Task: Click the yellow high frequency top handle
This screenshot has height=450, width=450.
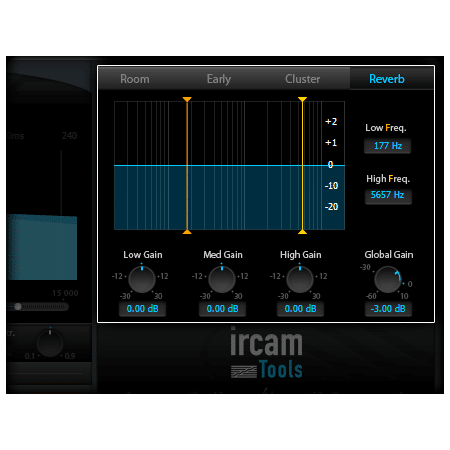Action: 302,99
